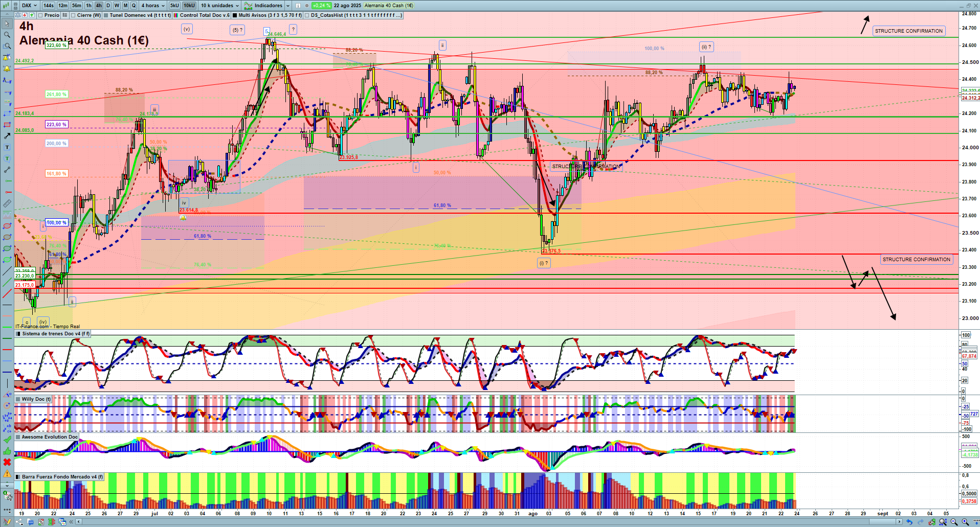This screenshot has height=527, width=980.
Task: Select the bell alert tool in left toolbar
Action: (7, 68)
